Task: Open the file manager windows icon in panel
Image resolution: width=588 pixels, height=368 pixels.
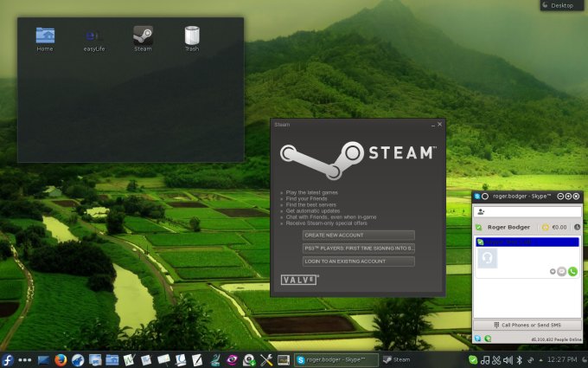Action: click(95, 360)
